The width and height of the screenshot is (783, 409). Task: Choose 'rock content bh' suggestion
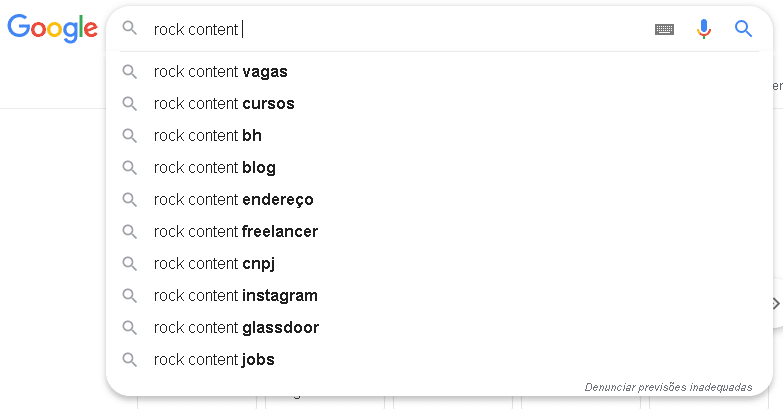[208, 136]
